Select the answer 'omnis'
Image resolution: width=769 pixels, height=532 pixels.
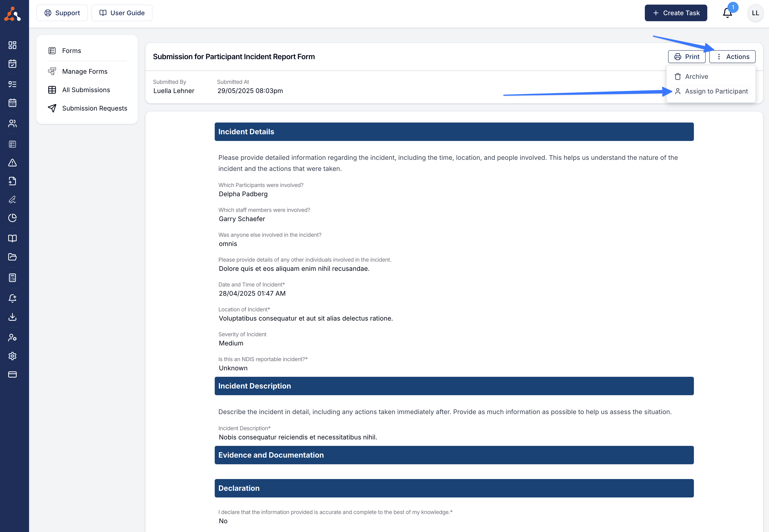click(x=228, y=244)
